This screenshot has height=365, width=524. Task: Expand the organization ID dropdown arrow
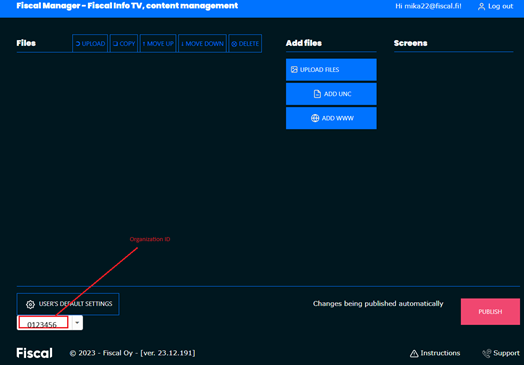tap(77, 323)
